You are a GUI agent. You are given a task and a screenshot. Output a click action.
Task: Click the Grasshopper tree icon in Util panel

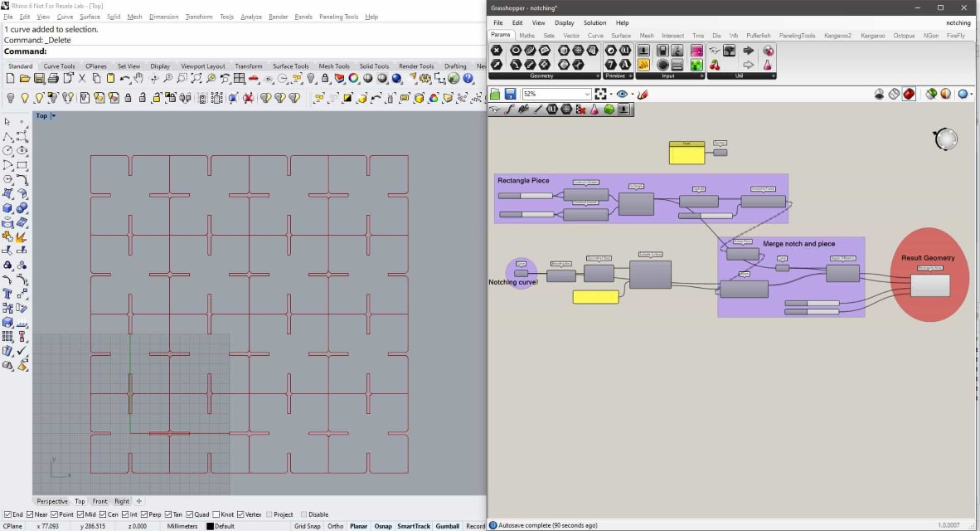click(729, 50)
